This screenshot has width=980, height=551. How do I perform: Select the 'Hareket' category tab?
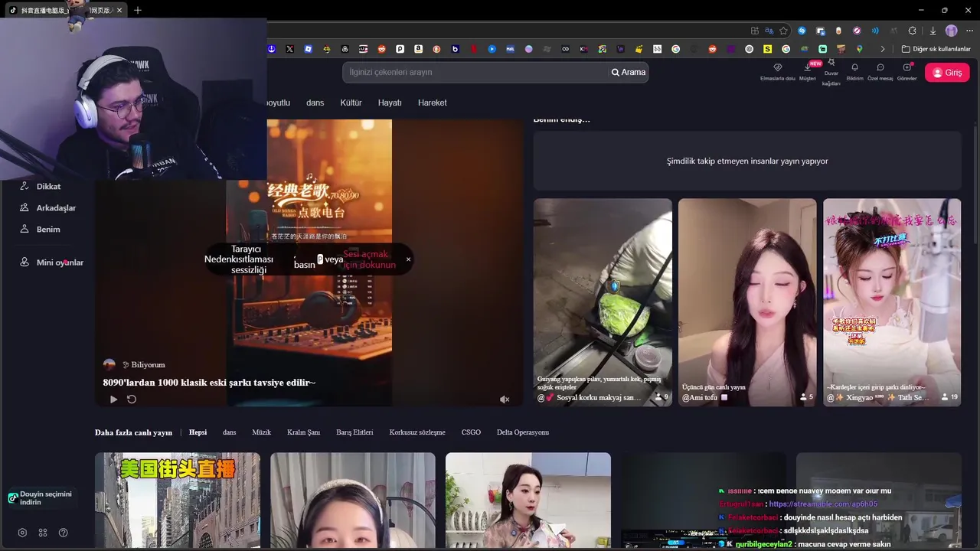click(432, 103)
